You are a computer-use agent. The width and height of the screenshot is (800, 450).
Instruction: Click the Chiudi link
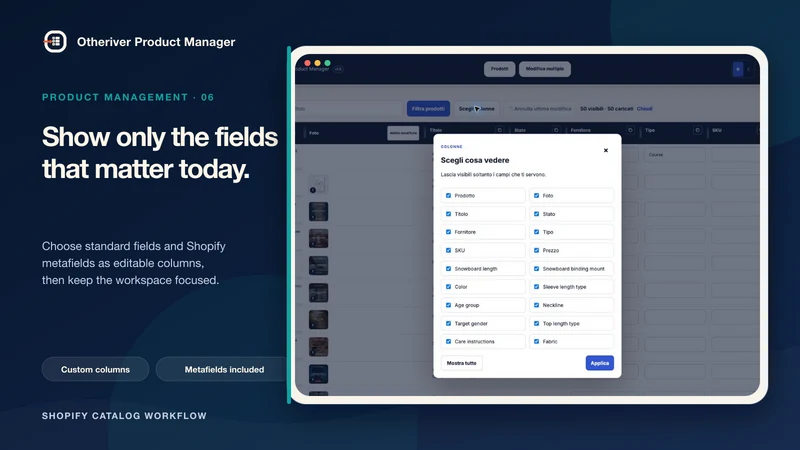tap(644, 109)
